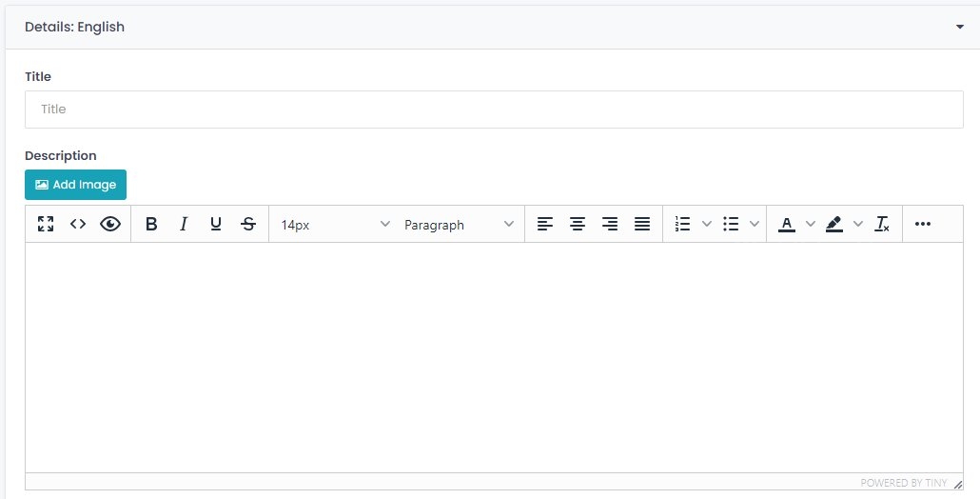This screenshot has height=499, width=980.
Task: Toggle bold formatting
Action: point(151,224)
